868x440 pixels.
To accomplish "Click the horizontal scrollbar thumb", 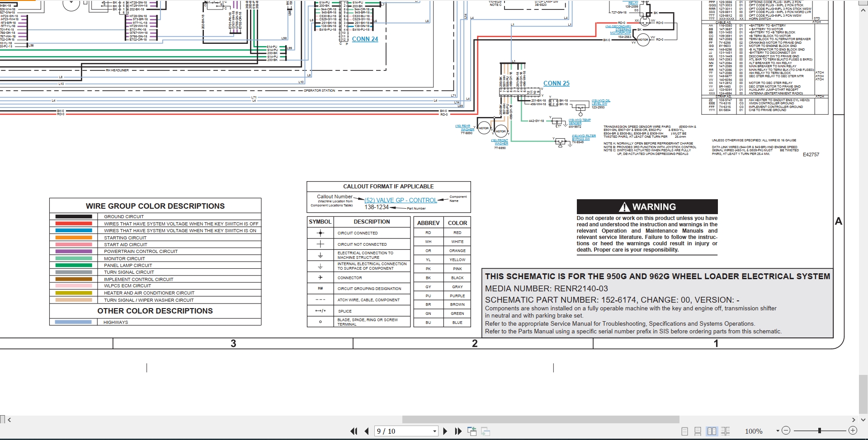I will [x=541, y=420].
